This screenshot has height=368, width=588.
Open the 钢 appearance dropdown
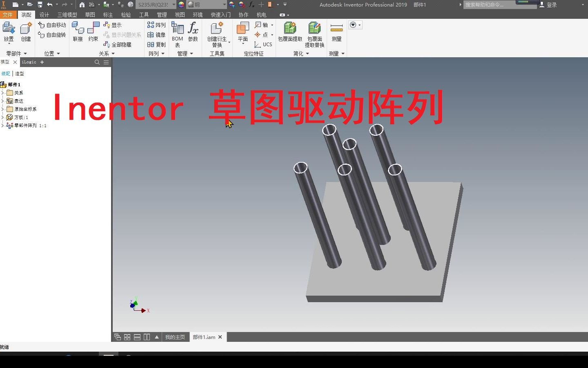point(224,4)
